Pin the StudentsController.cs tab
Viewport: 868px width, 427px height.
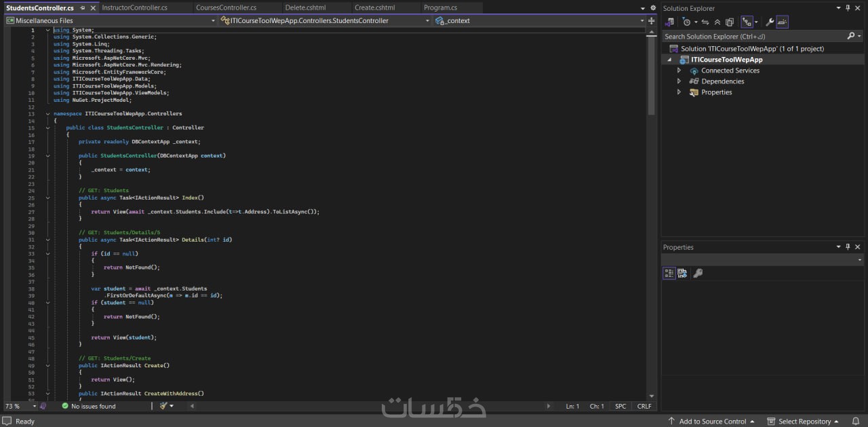click(x=82, y=8)
